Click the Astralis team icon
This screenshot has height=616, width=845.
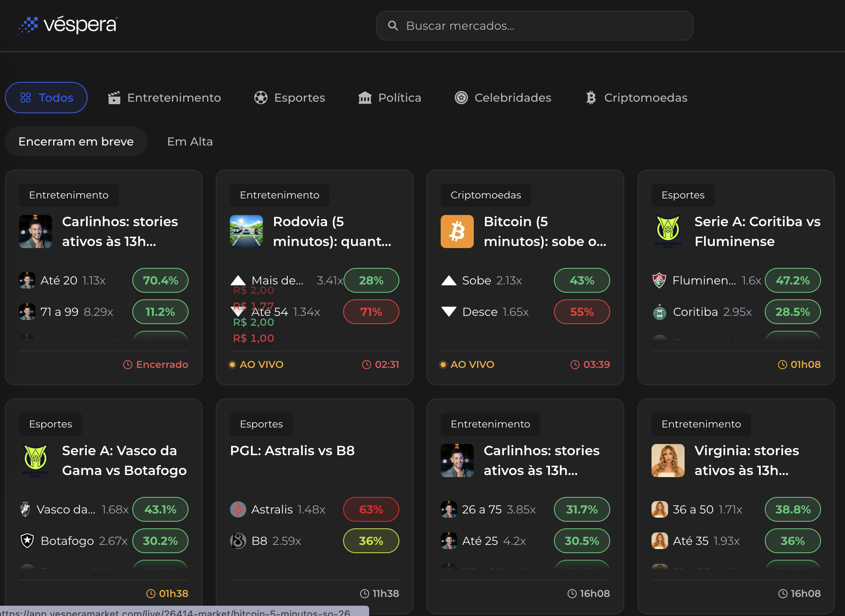(x=238, y=509)
